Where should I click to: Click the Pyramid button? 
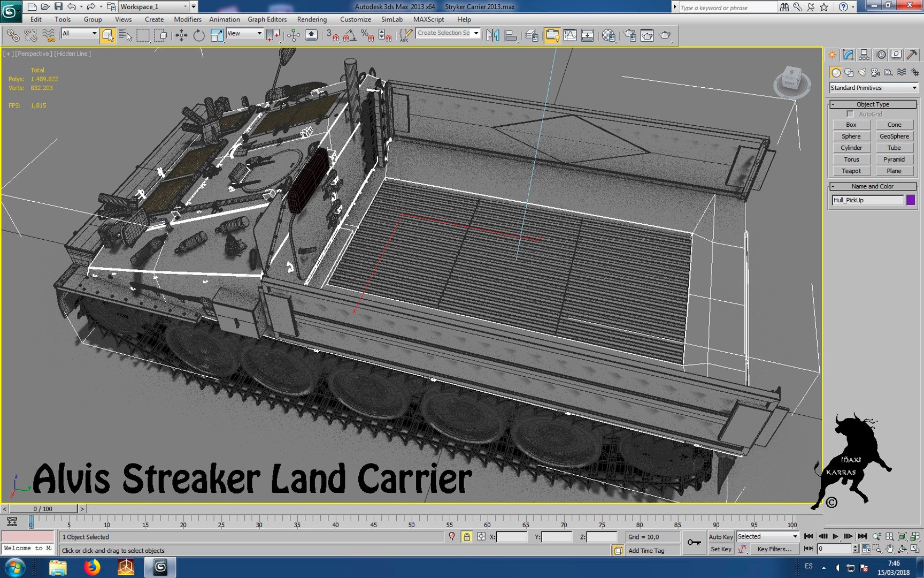click(894, 159)
